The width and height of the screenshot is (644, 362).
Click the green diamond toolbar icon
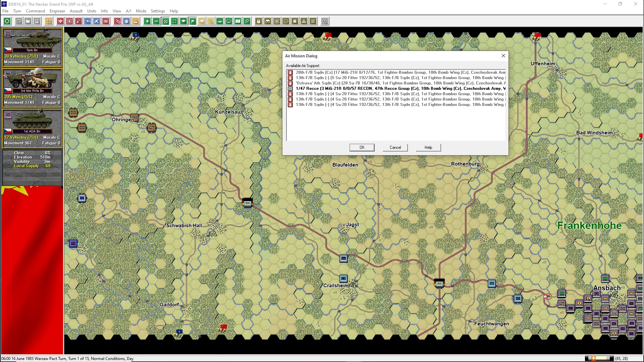[183, 21]
